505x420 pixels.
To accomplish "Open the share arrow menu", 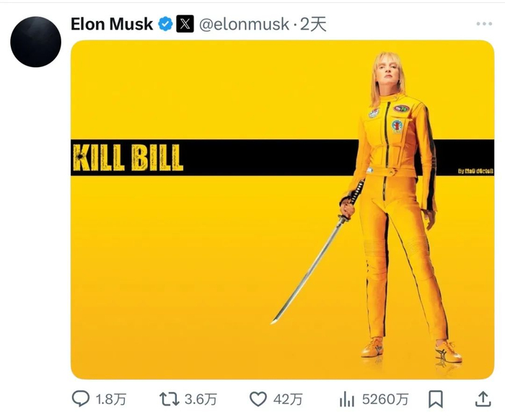I will 483,398.
